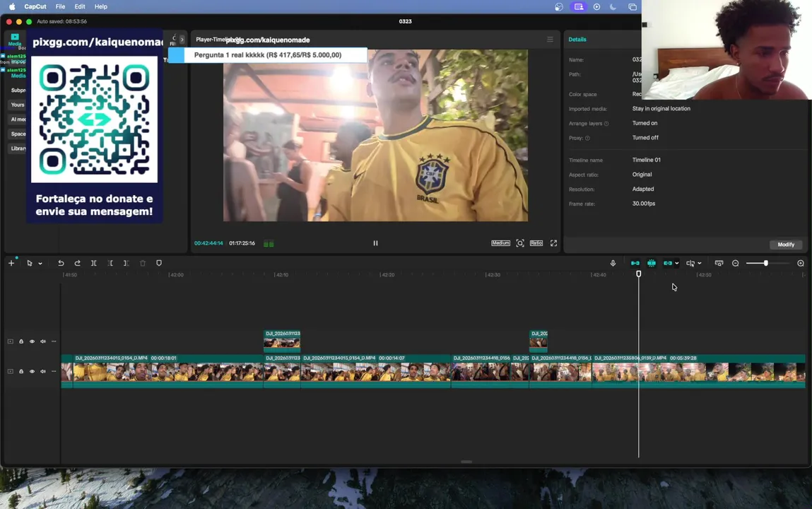Expand the pointer tool mode dropdown arrow
812x509 pixels.
[x=40, y=264]
